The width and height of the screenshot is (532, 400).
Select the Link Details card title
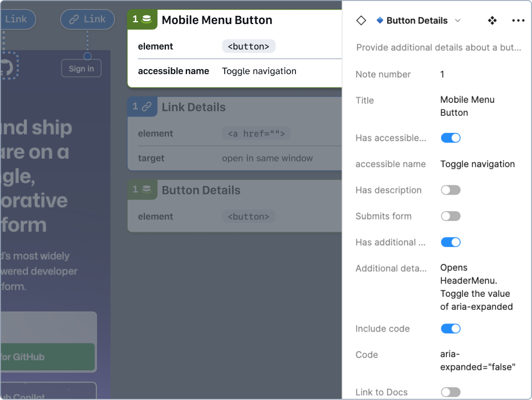(x=193, y=107)
